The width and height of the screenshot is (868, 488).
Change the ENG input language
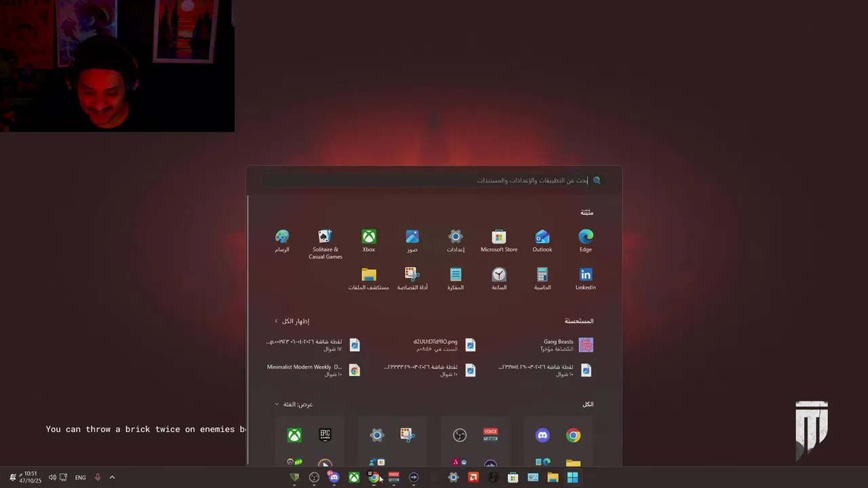80,477
